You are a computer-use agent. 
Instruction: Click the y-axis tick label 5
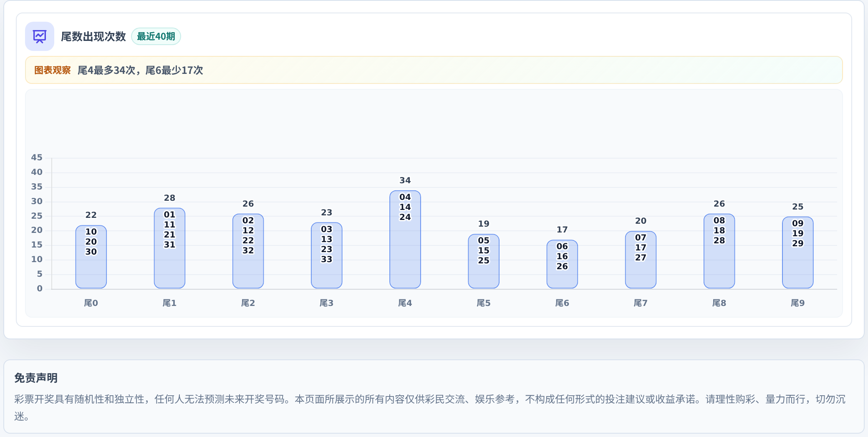pos(40,274)
